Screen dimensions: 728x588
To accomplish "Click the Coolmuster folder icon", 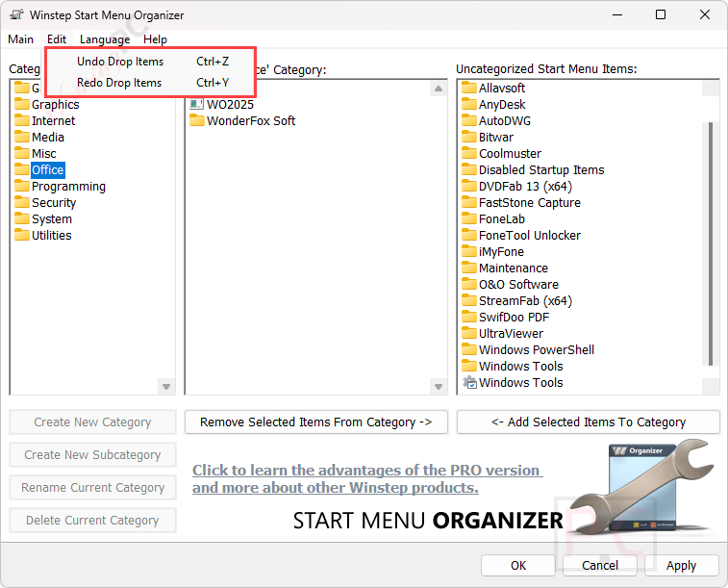I will pyautogui.click(x=469, y=153).
